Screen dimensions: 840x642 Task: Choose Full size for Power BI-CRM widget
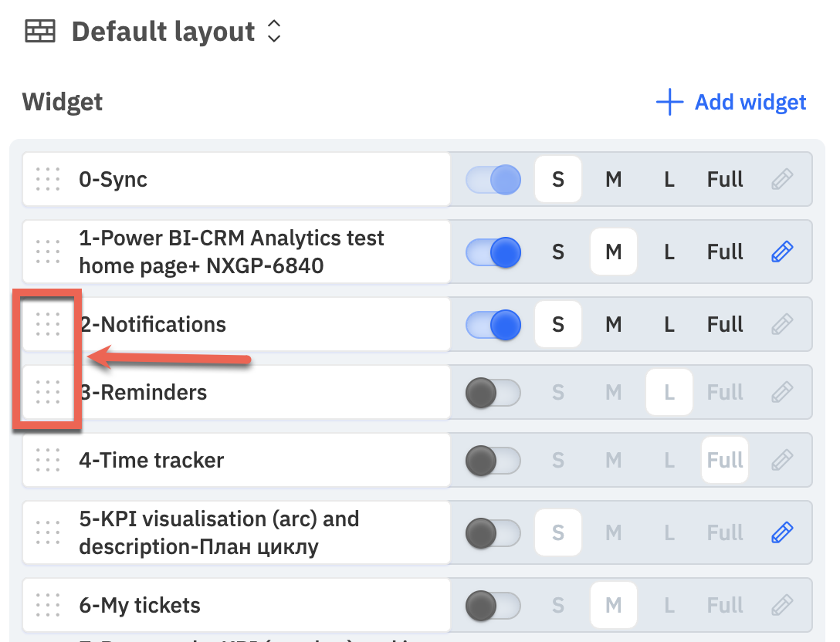pos(725,252)
